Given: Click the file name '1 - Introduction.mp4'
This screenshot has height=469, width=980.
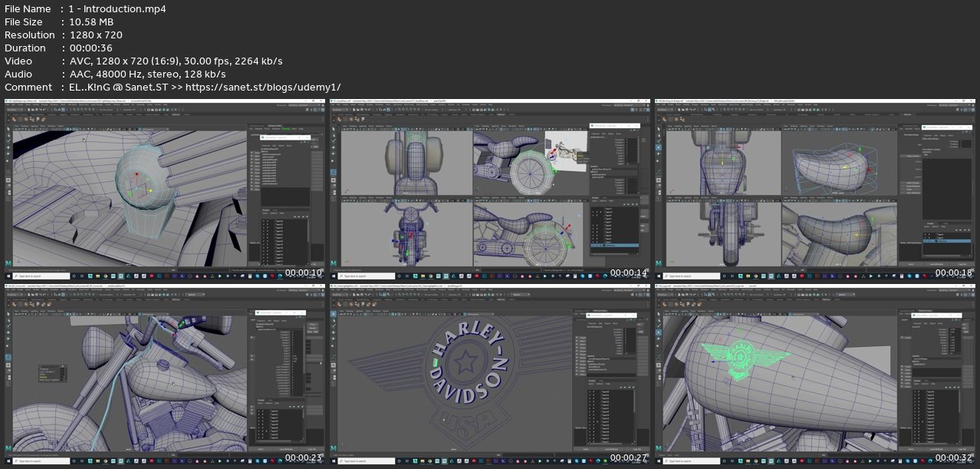Looking at the screenshot, I should tap(117, 9).
